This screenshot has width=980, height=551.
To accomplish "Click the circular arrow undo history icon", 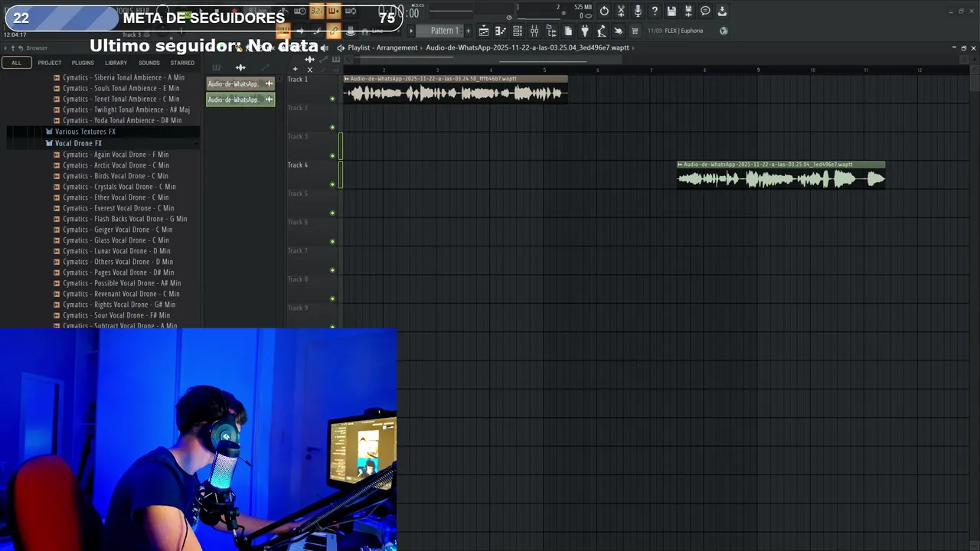I will click(604, 11).
